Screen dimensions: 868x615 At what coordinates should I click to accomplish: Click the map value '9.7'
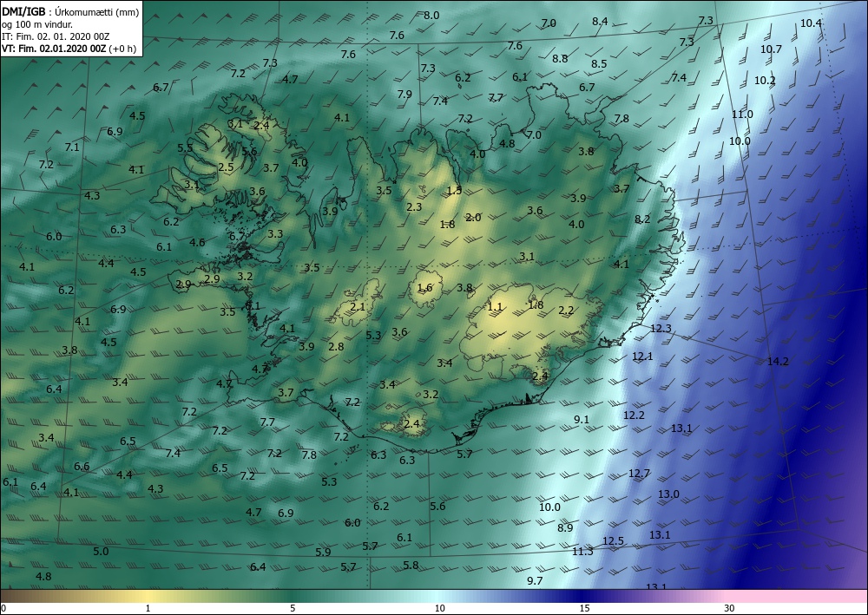click(535, 580)
